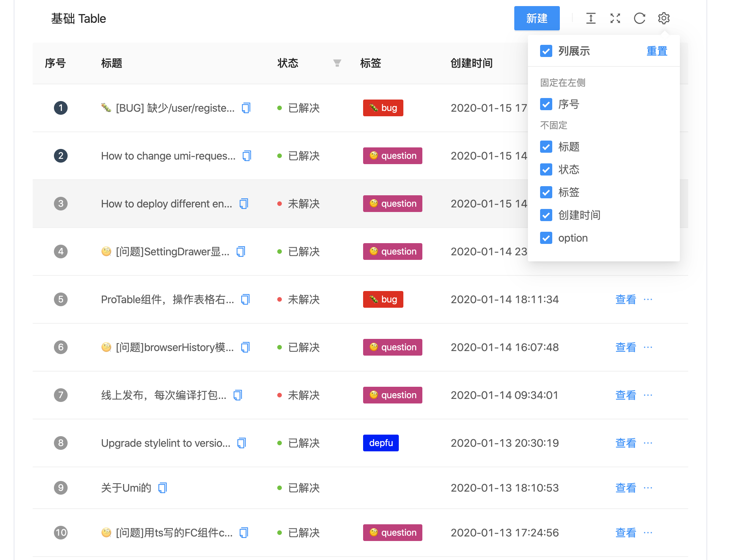The width and height of the screenshot is (730, 560).
Task: Click the depfu tag in row 8
Action: [381, 443]
